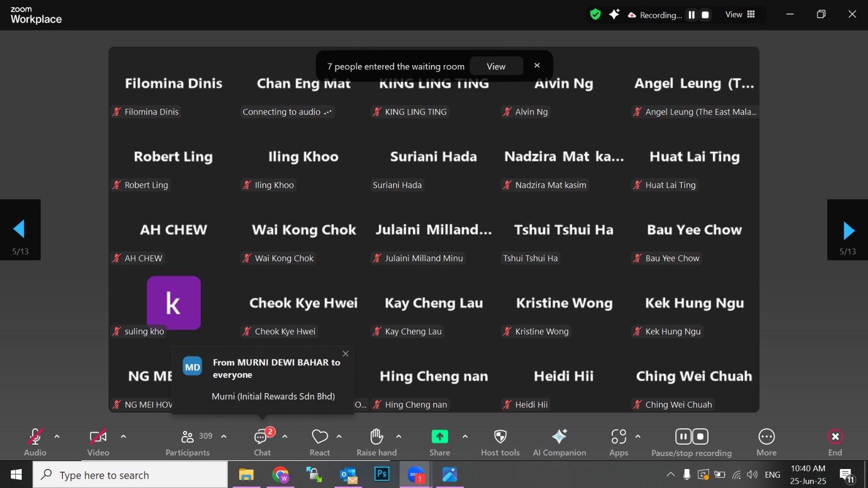Viewport: 868px width, 488px height.
Task: Open File Explorer from the taskbar
Action: 246,475
